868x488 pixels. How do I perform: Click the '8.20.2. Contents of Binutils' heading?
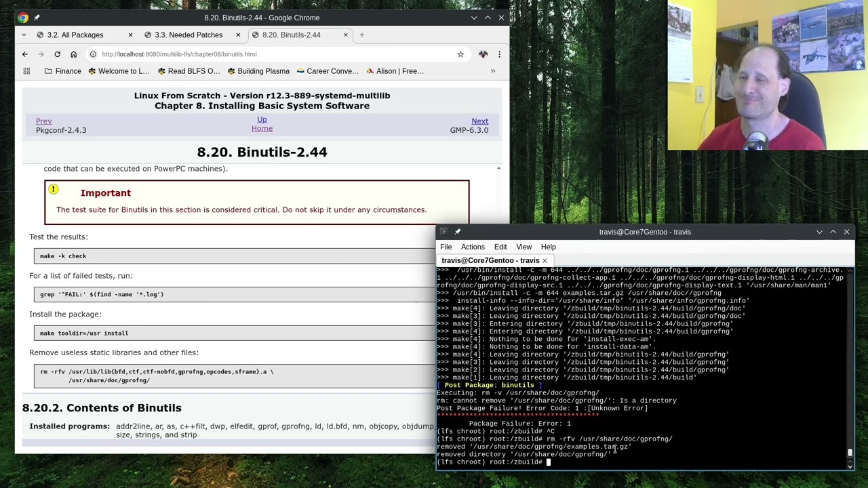tap(102, 408)
